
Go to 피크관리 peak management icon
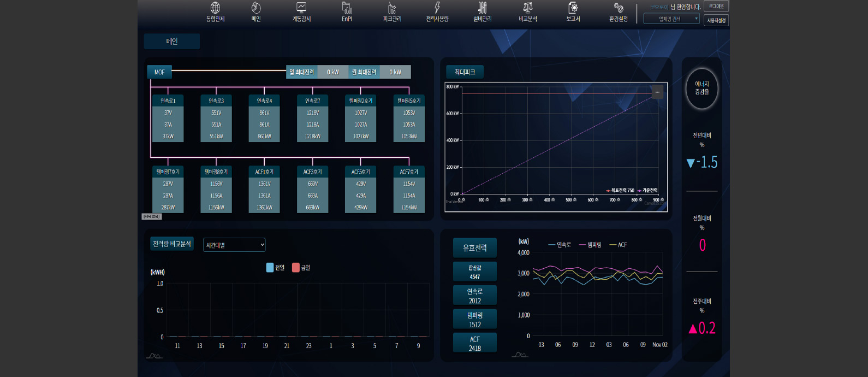(x=392, y=8)
